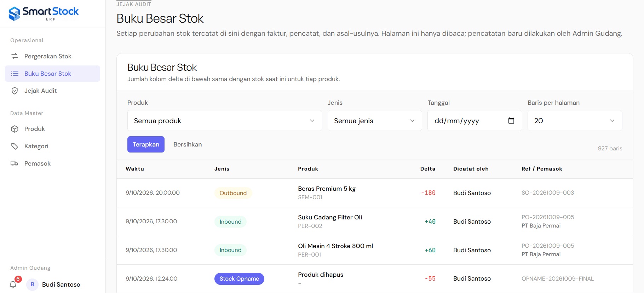Click the product name Oli Mesin 4 Stroke 800 ml
644x293 pixels.
pyautogui.click(x=335, y=246)
